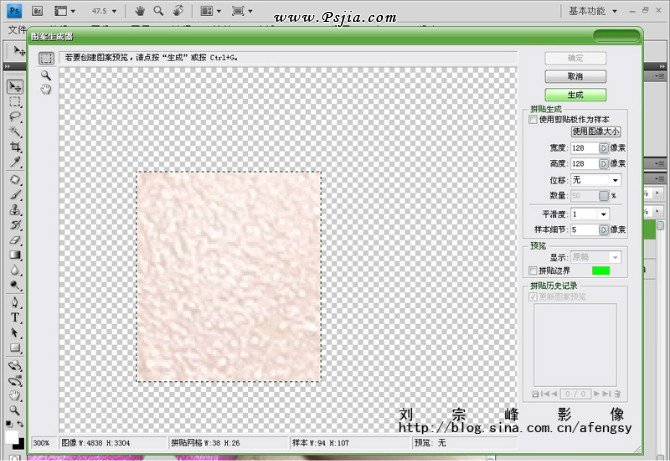Swap foreground and background colors
670x461 pixels.
[20, 424]
